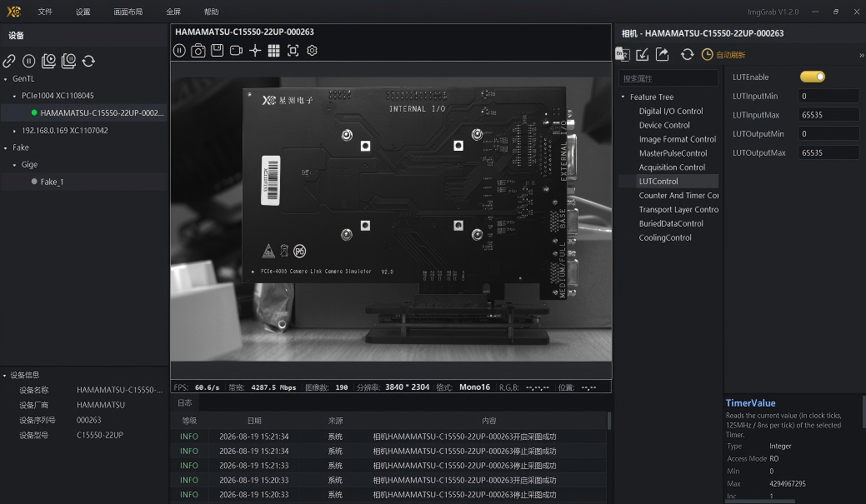Click the LUTInputMax value field
The width and height of the screenshot is (866, 504).
[828, 115]
